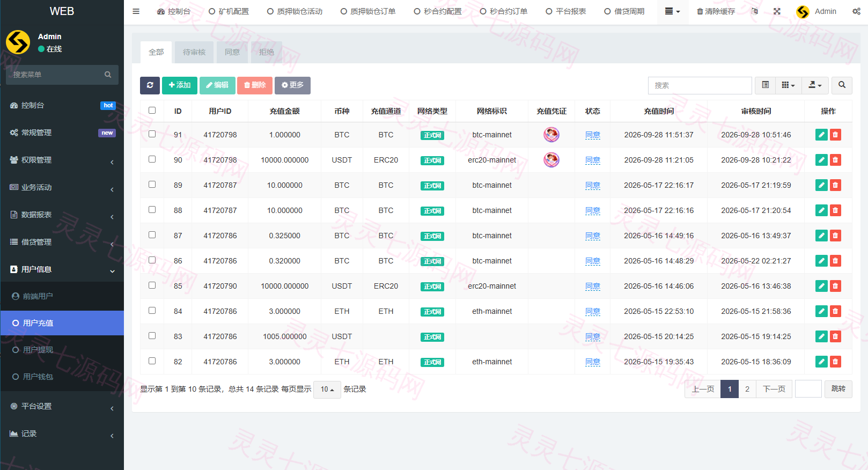Image resolution: width=868 pixels, height=470 pixels.
Task: Switch to the 同意 filter tab
Action: coord(232,52)
